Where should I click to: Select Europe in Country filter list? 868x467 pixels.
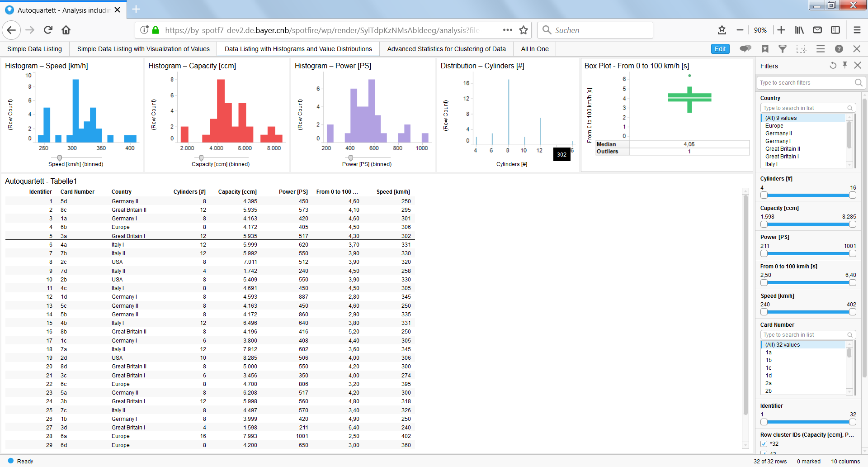(774, 126)
